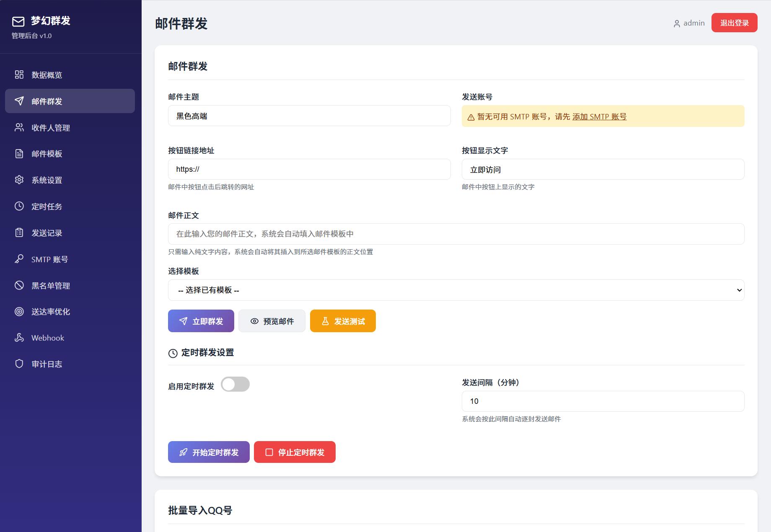
Task: Click the 邮件主题 subject input field
Action: [x=309, y=116]
